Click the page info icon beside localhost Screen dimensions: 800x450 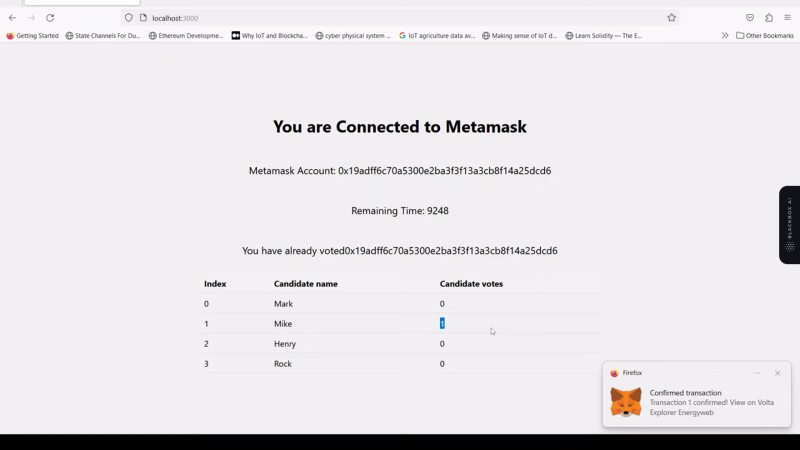click(x=143, y=18)
